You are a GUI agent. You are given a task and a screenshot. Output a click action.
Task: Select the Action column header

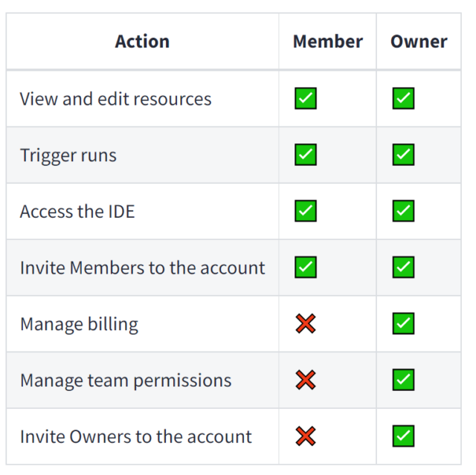coord(142,41)
